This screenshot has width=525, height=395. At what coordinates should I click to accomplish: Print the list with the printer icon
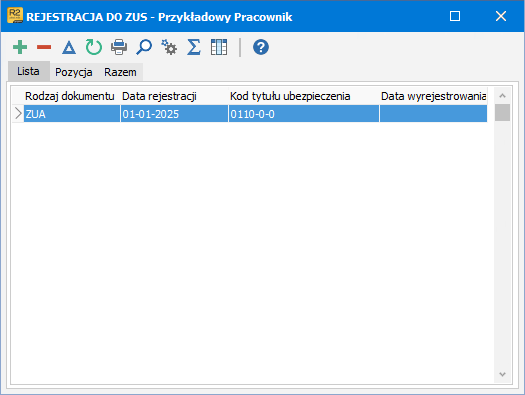pos(119,47)
